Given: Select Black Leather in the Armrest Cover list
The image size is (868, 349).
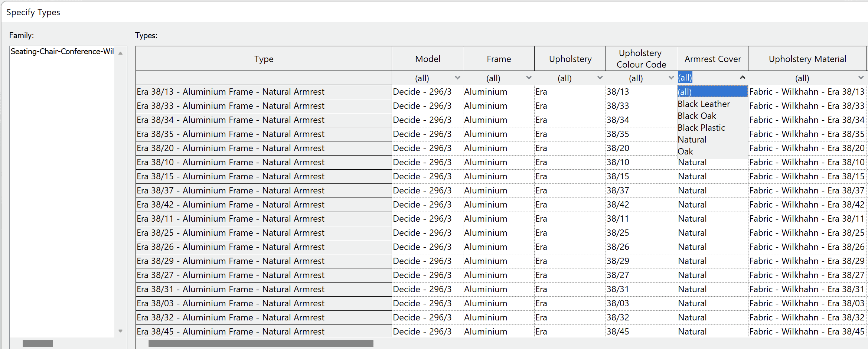Looking at the screenshot, I should click(704, 104).
